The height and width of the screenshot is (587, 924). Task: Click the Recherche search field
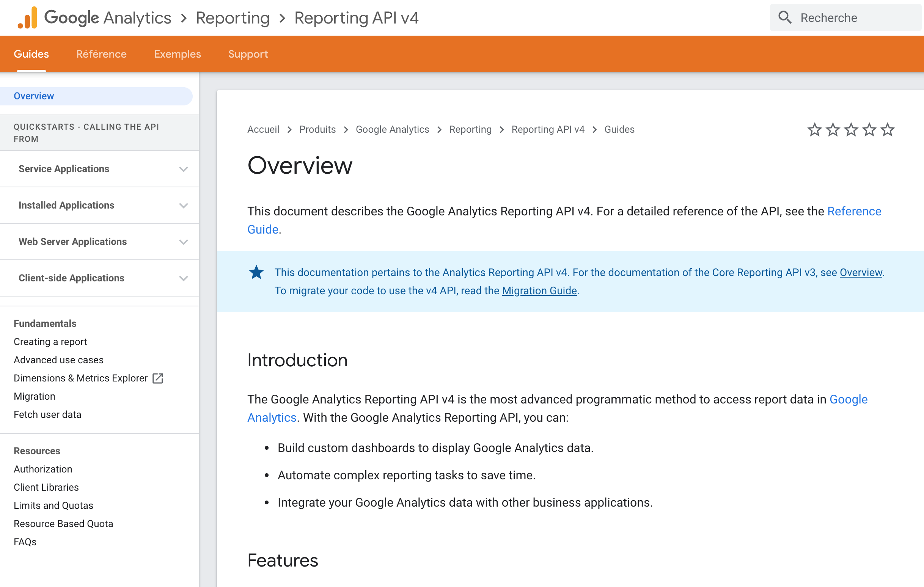click(846, 18)
